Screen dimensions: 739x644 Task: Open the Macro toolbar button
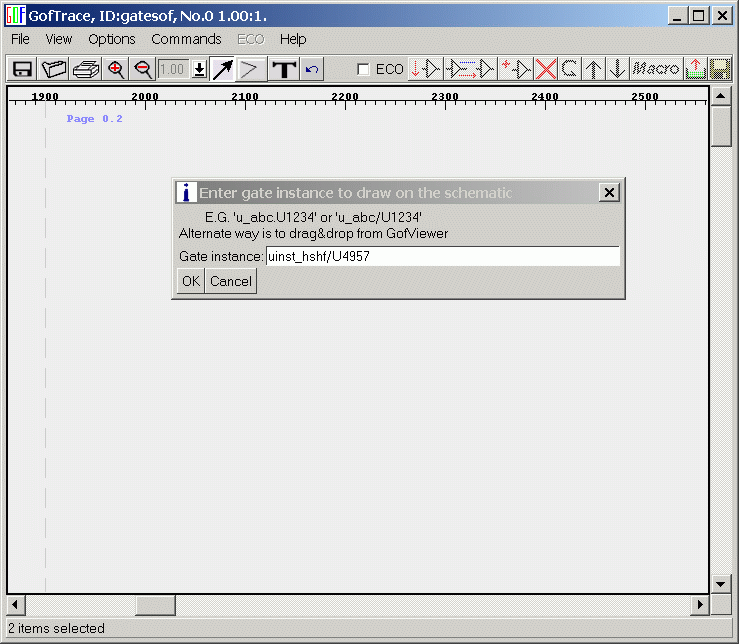656,69
